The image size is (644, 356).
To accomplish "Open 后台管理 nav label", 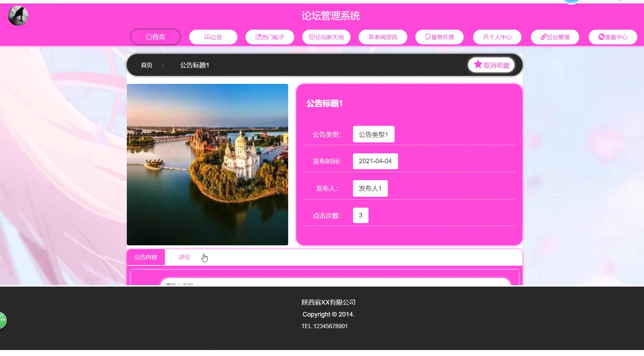I will coord(558,37).
